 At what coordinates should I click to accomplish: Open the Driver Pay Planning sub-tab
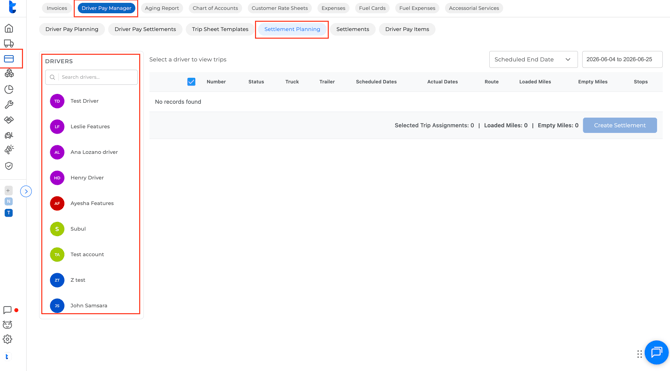[72, 29]
